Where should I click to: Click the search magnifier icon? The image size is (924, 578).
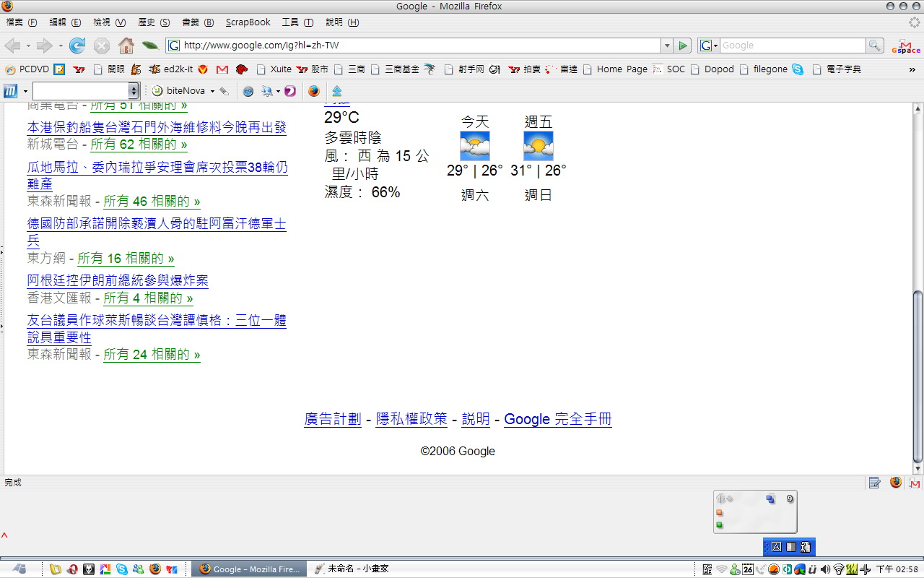click(x=875, y=46)
